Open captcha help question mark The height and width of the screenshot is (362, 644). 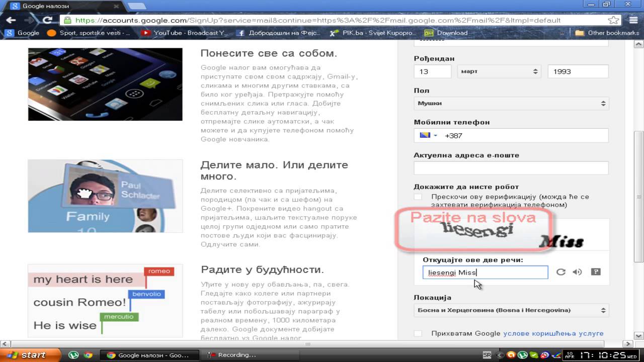(596, 272)
